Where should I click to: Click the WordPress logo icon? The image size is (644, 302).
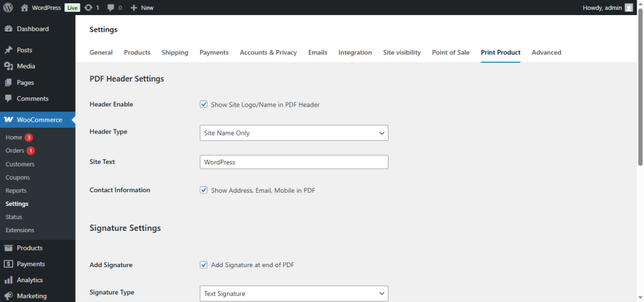[x=8, y=7]
